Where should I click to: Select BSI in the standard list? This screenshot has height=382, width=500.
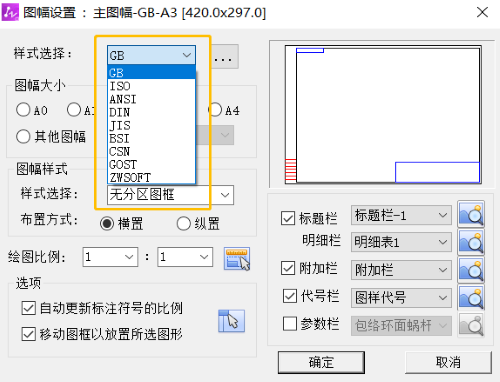pos(151,138)
